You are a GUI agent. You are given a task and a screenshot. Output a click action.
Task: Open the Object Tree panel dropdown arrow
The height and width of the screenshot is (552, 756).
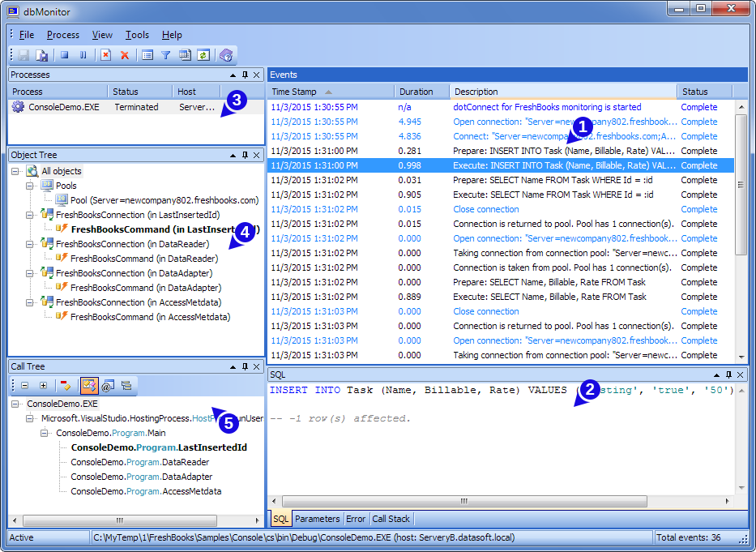(233, 156)
